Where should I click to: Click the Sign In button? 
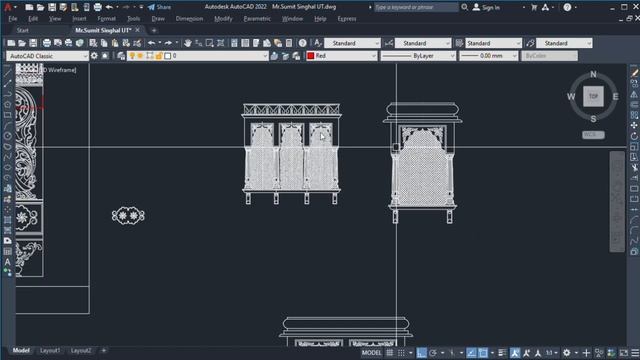pyautogui.click(x=486, y=7)
